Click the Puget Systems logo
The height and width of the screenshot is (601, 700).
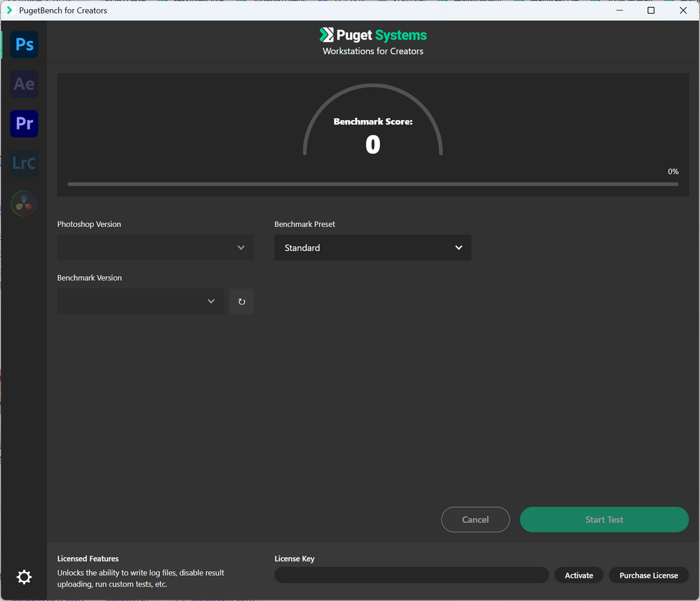click(x=373, y=35)
